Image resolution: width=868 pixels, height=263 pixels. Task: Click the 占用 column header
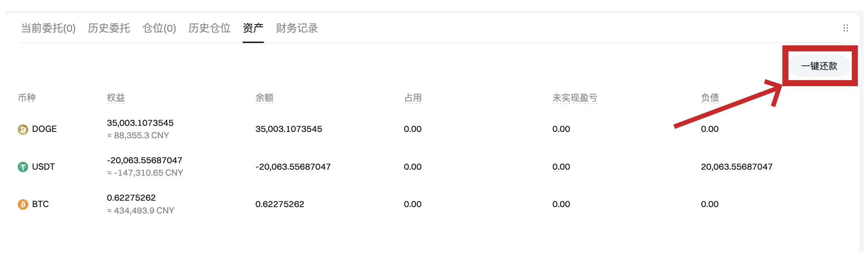pyautogui.click(x=413, y=98)
